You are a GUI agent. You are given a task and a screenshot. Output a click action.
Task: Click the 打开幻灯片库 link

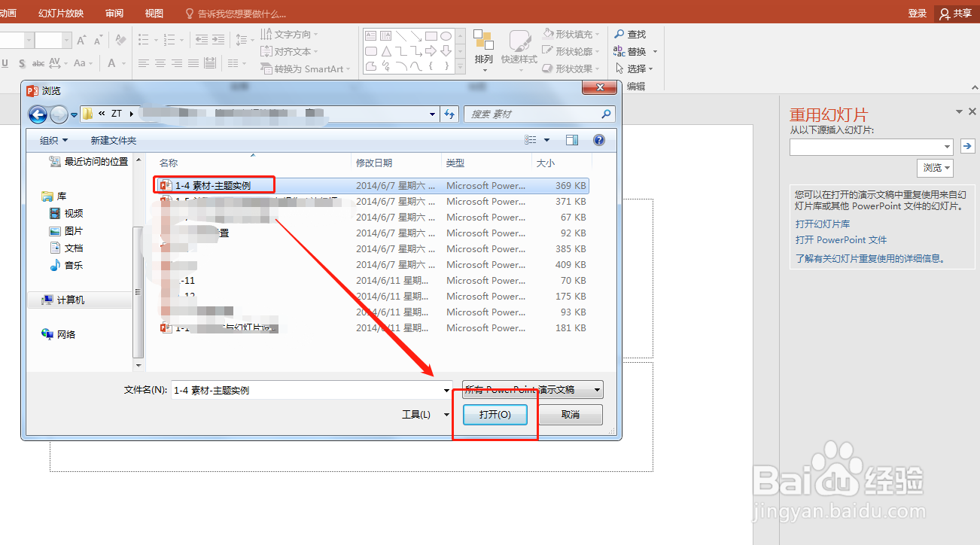point(823,224)
